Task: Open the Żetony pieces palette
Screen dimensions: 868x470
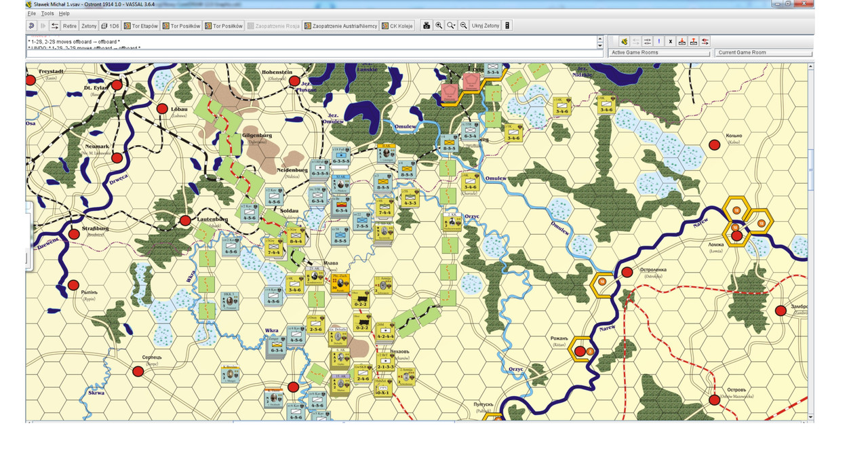Action: click(x=89, y=26)
